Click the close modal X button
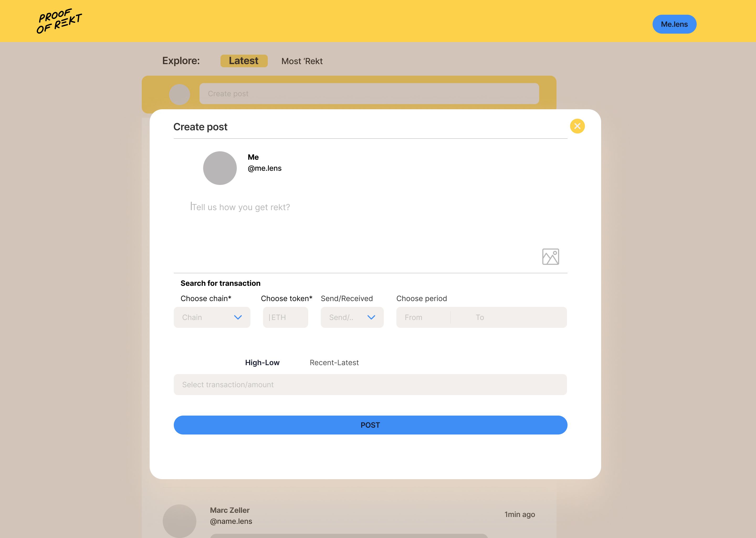Viewport: 756px width, 538px height. click(x=577, y=126)
